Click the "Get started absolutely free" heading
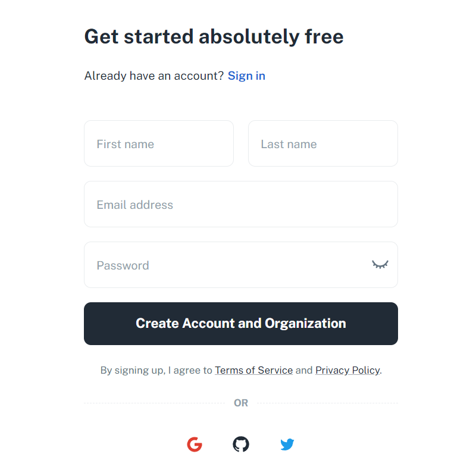This screenshot has height=476, width=476. (214, 37)
